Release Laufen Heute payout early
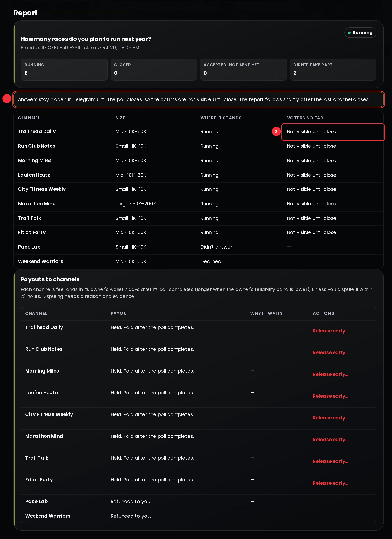Screen dimensions: 392x539 point(330,396)
